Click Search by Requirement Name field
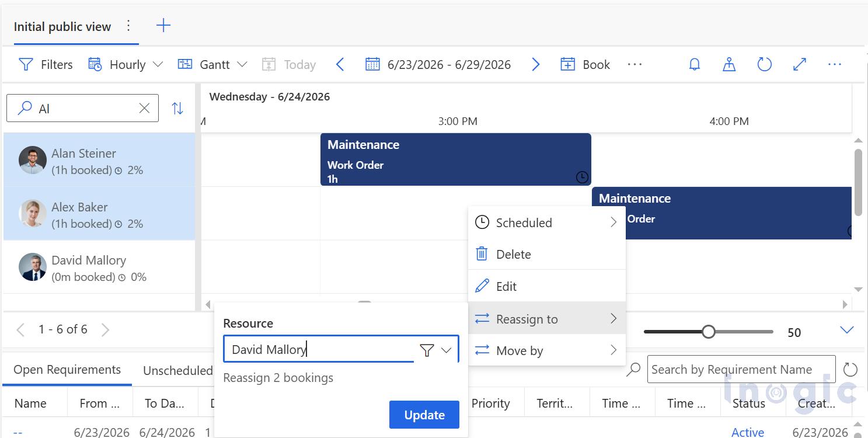This screenshot has width=868, height=438. (741, 369)
